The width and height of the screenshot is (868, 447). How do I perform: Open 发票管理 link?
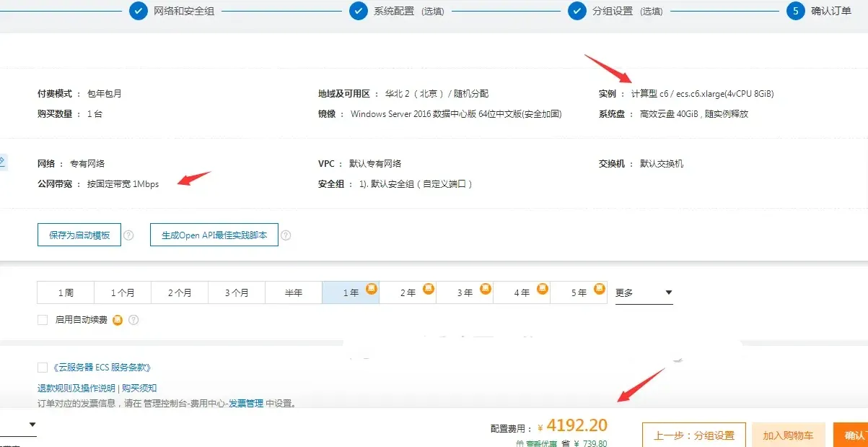click(x=246, y=404)
